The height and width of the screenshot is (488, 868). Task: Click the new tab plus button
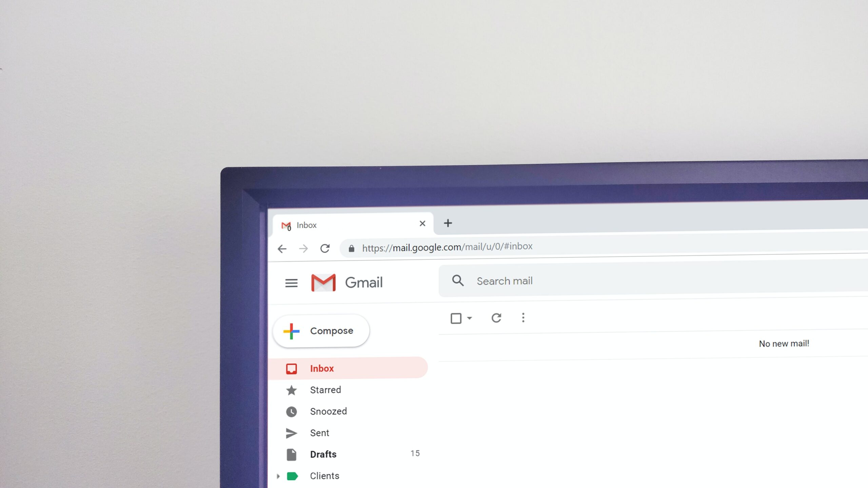click(448, 223)
